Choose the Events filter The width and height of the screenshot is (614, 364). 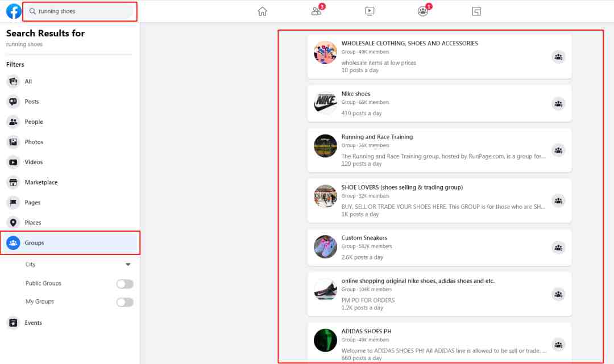click(x=70, y=323)
